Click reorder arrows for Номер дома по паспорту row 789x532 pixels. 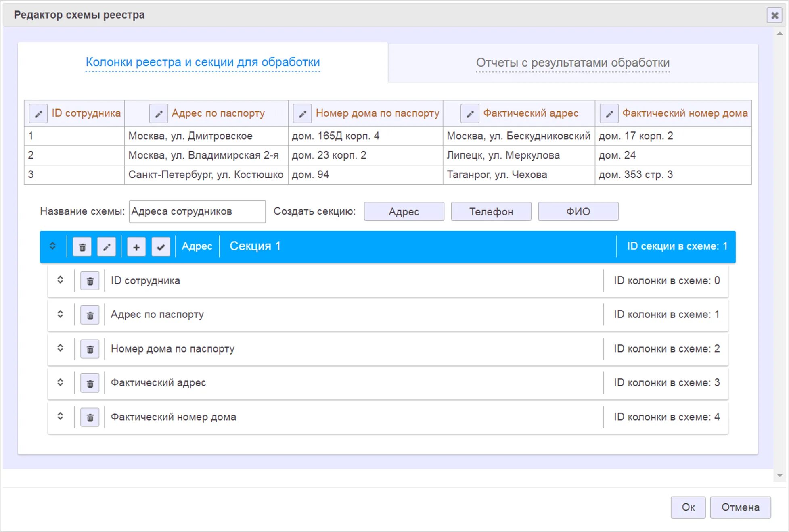(x=60, y=348)
